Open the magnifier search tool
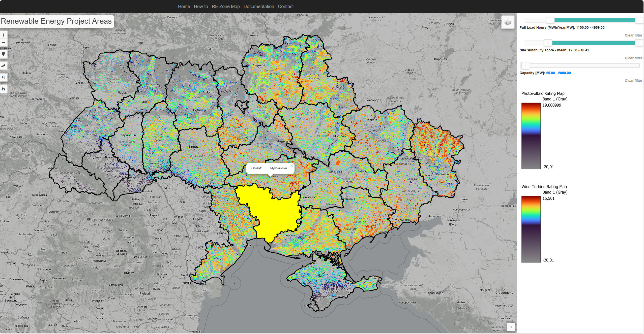Viewport: 644px width, 334px height. pos(4,77)
